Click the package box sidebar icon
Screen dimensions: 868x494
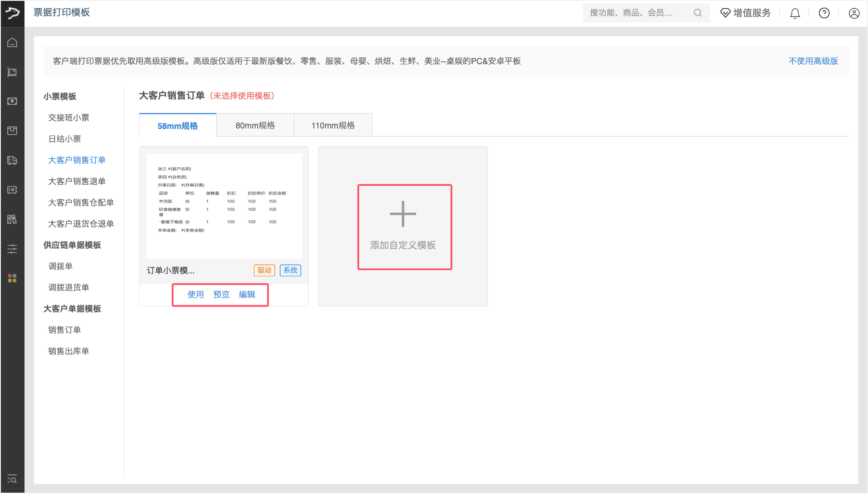[12, 130]
